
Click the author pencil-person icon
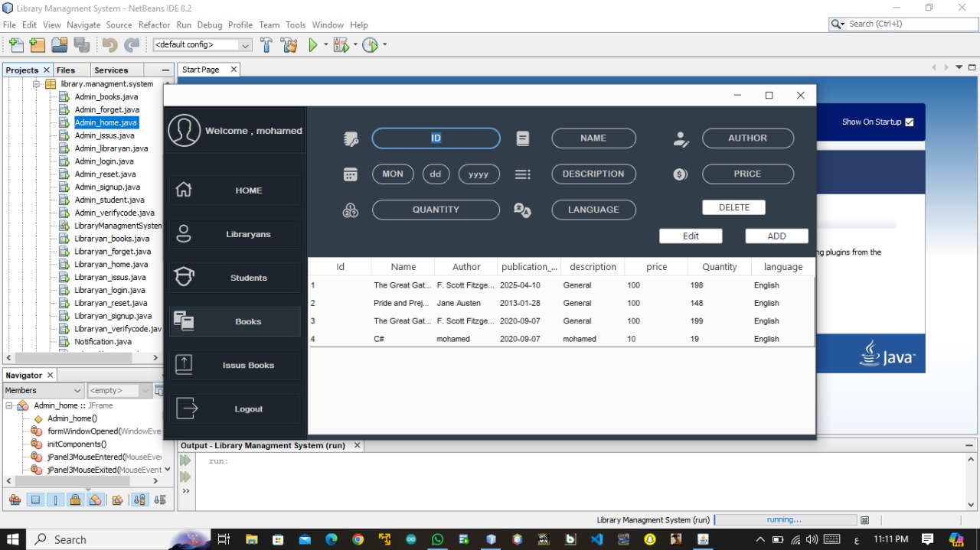(x=681, y=138)
